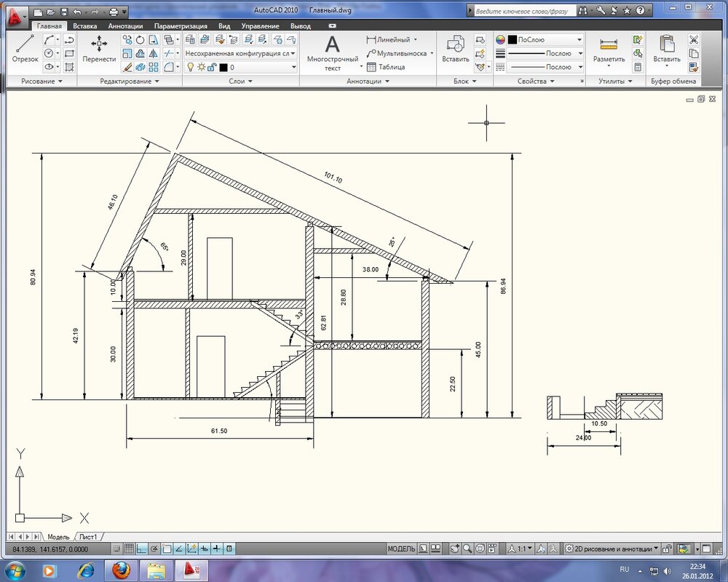This screenshot has width=728, height=582.
Task: Click the Разметить measure tool
Action: tap(609, 50)
